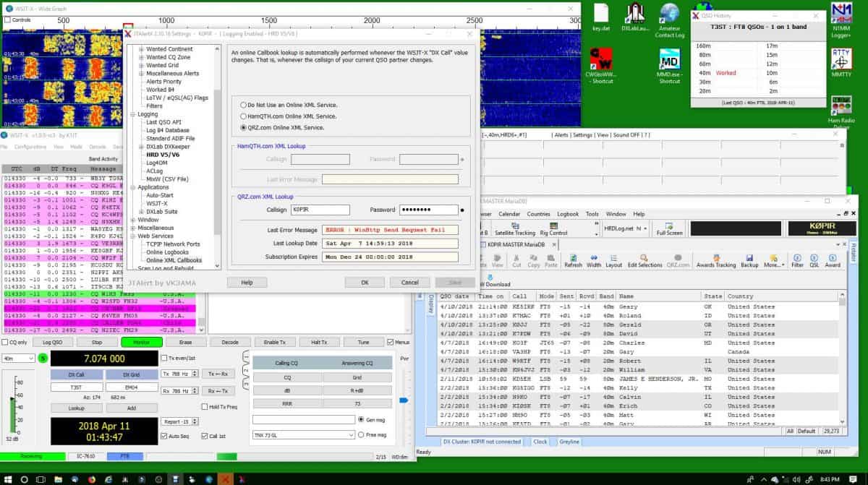The image size is (868, 485).
Task: Open Amateur Contact Log desktop icon
Action: tap(669, 20)
